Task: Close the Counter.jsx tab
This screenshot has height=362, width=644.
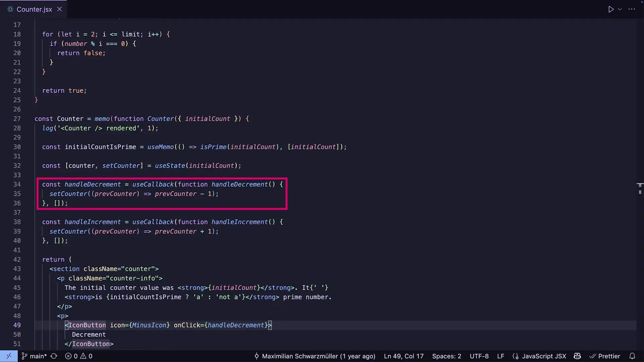Action: pos(59,9)
